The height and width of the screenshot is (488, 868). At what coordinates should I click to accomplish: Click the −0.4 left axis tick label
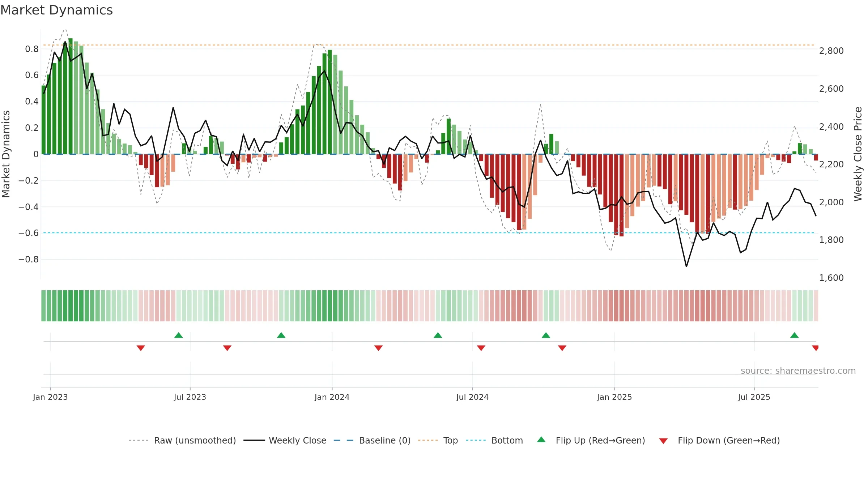coord(29,207)
